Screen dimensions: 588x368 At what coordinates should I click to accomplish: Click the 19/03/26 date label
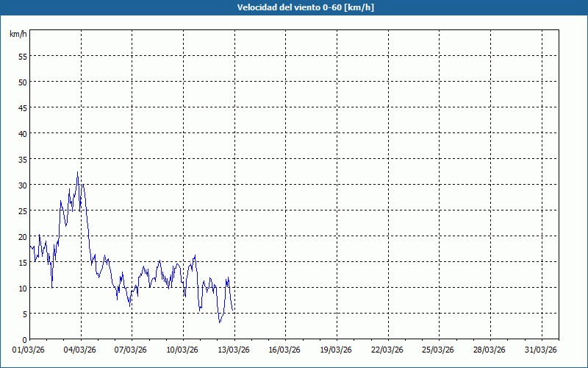pos(337,349)
